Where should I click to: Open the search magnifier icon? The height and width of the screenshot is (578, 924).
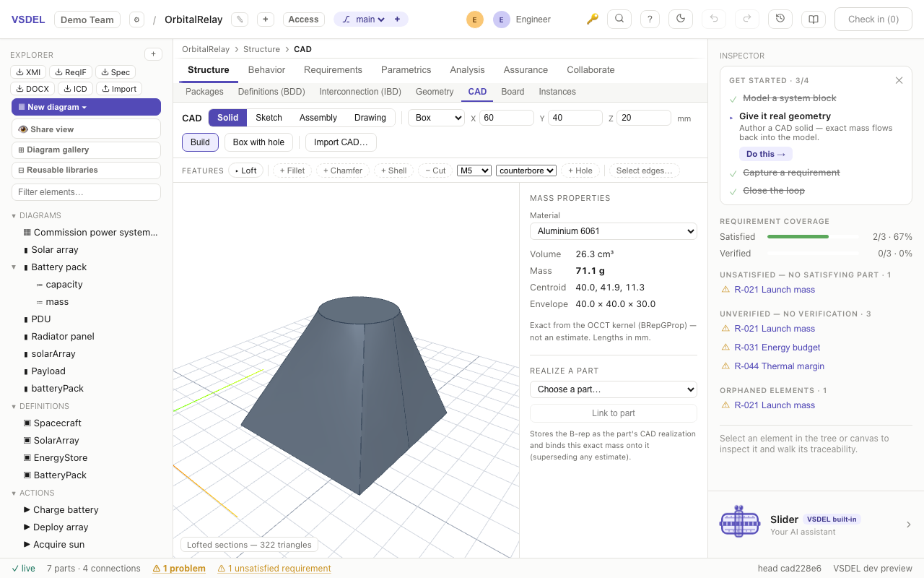pyautogui.click(x=619, y=19)
